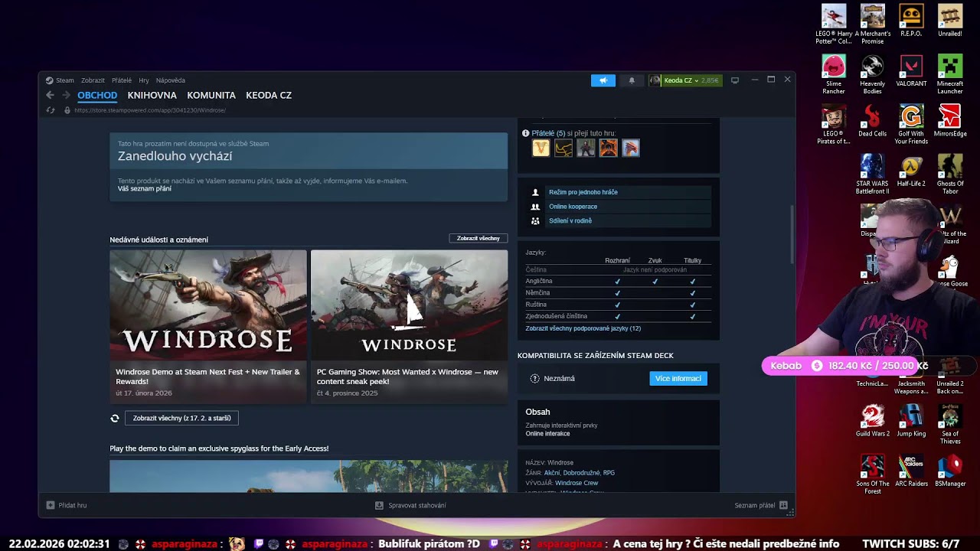This screenshot has width=980, height=551.
Task: Open Spravovat stahování downloads manager
Action: point(410,505)
